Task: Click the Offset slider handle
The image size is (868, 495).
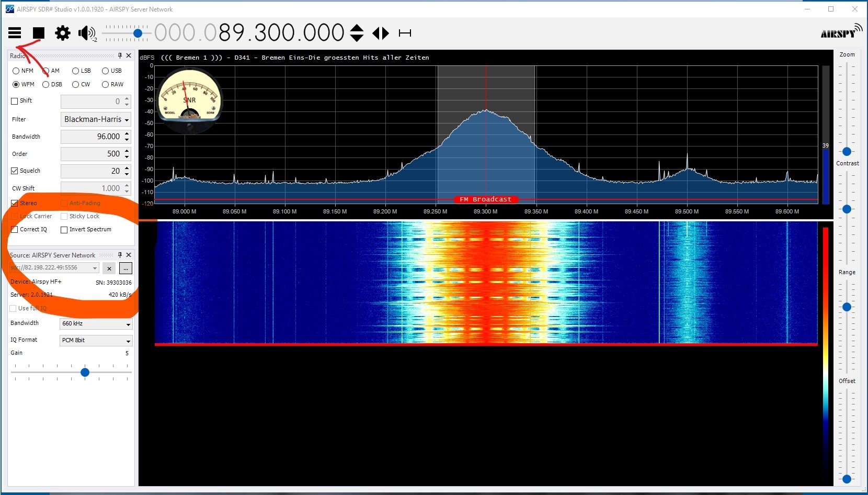Action: 847,479
